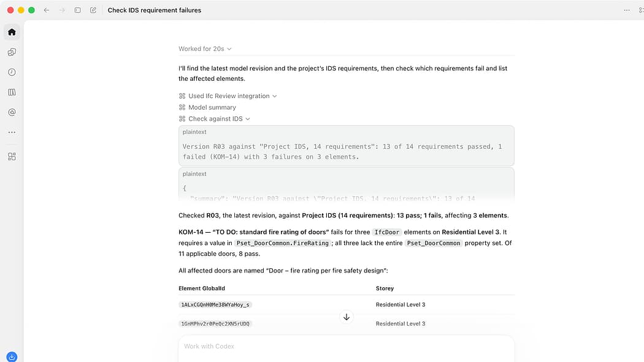Click the macOS green fullscreen window button
This screenshot has height=362, width=644.
click(x=32, y=10)
